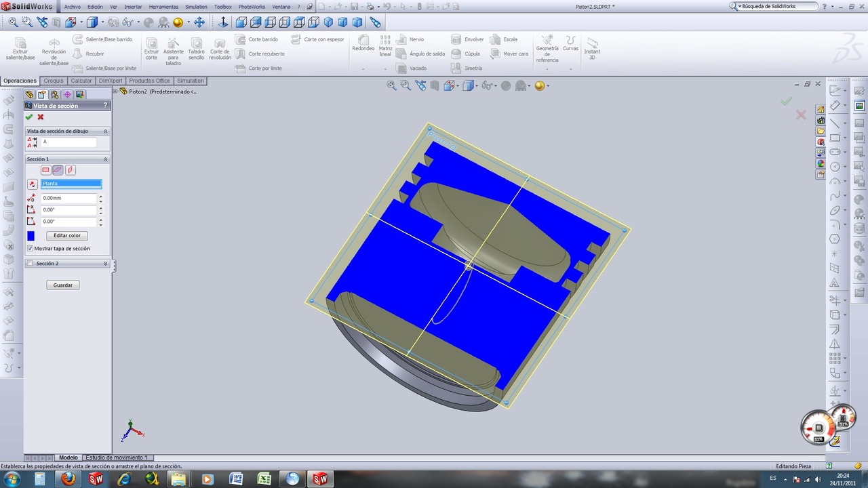Click the Simetría command
Viewport: 868px width, 488px height.
(467, 68)
